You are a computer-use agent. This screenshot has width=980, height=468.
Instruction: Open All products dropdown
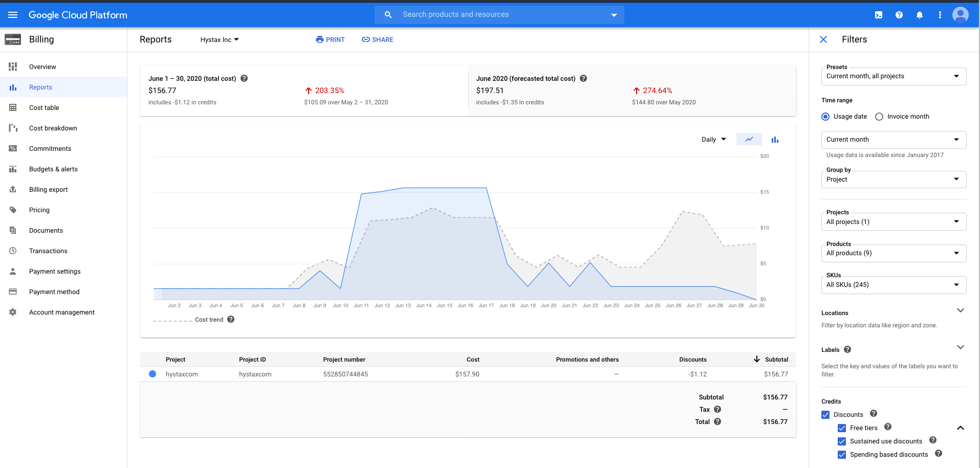coord(894,253)
